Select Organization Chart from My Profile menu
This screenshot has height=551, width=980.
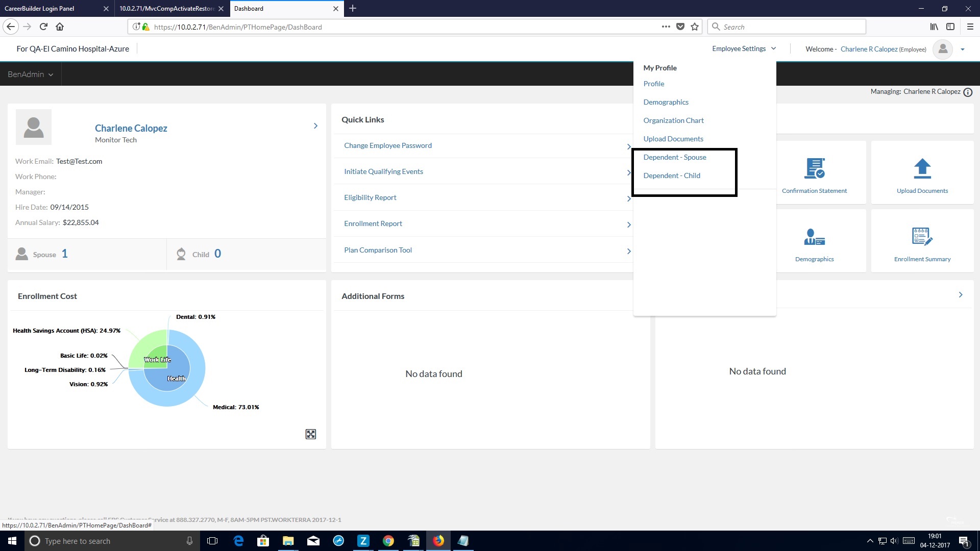point(673,120)
